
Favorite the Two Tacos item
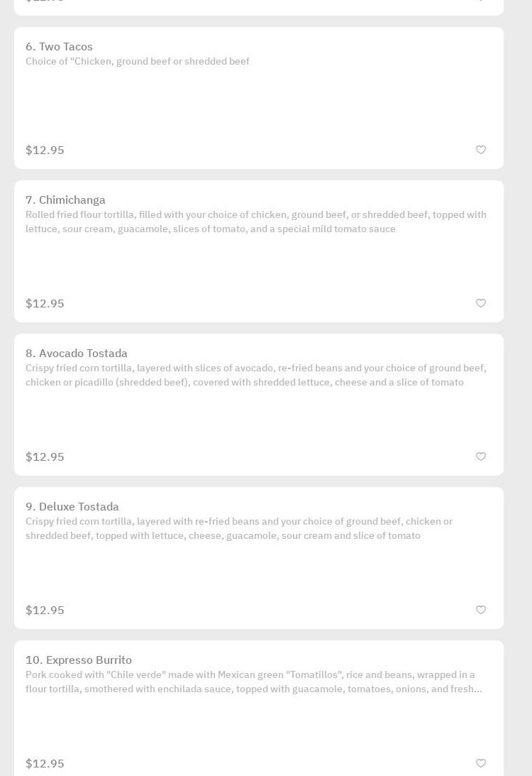[x=481, y=150]
